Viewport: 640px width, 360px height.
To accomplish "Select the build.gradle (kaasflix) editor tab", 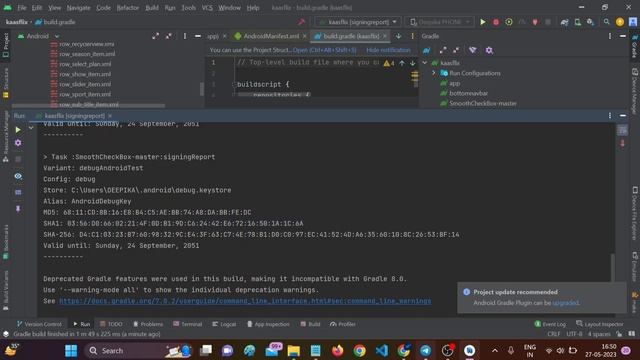I will point(351,36).
